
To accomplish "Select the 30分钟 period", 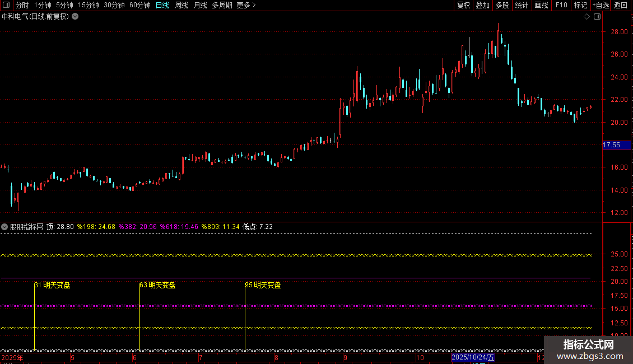I will [114, 5].
